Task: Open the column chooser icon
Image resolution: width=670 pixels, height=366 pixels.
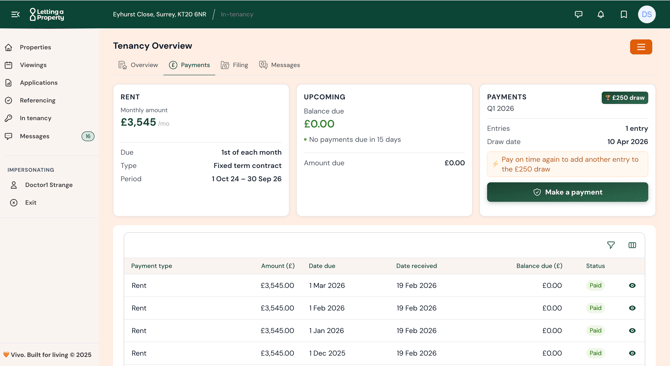Action: (x=632, y=245)
